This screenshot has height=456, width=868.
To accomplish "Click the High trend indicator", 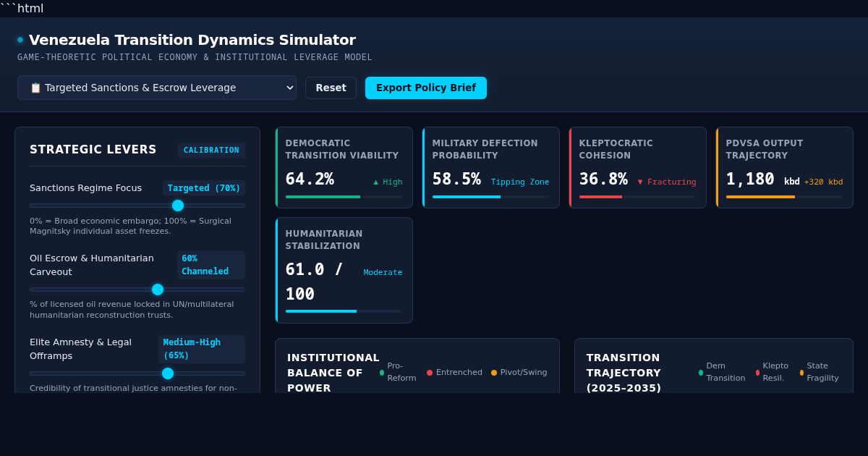I will (388, 182).
